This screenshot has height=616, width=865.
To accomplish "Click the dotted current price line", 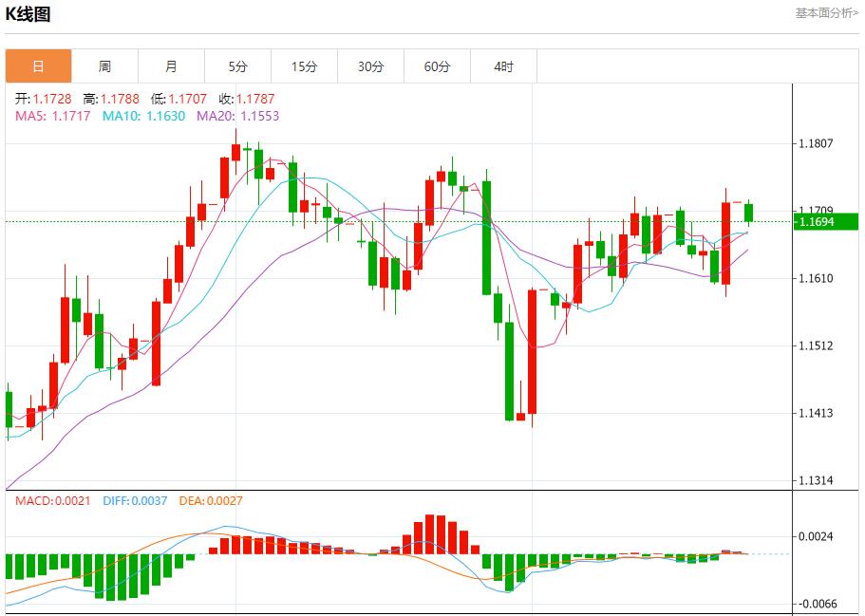I will tap(380, 221).
